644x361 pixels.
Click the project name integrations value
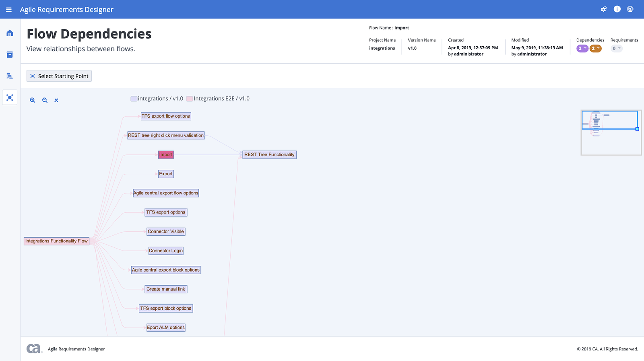point(382,48)
